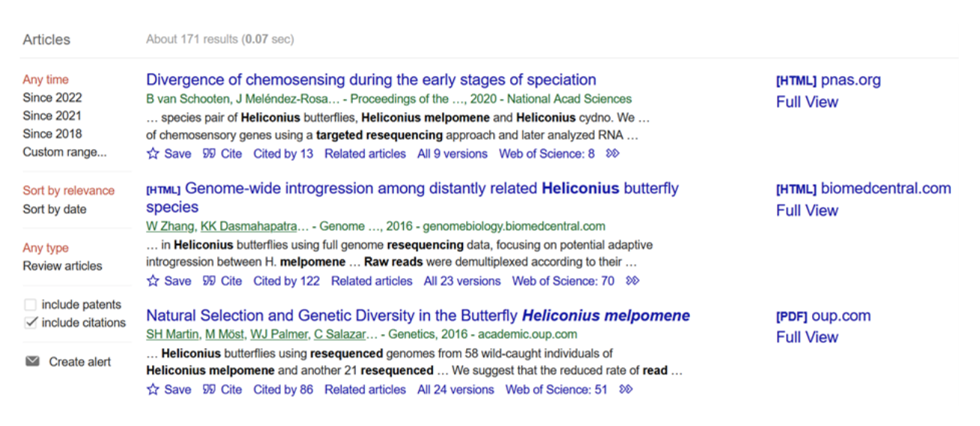Open the oup.com PDF link
980x426 pixels.
(x=823, y=316)
